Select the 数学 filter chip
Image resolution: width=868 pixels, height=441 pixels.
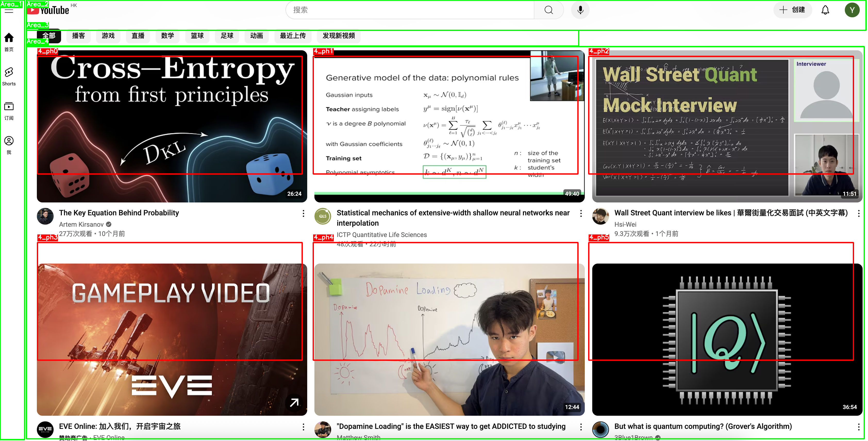point(168,36)
